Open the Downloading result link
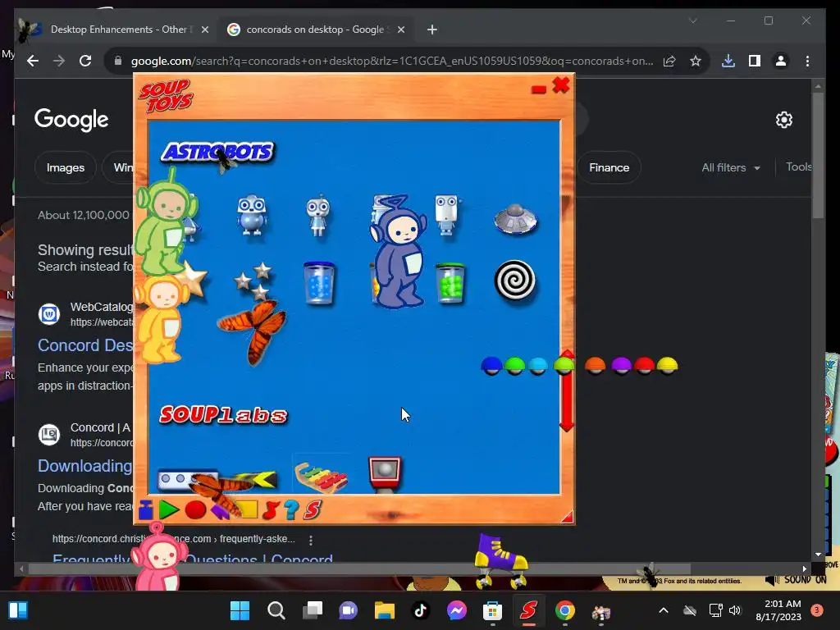This screenshot has height=630, width=840. (85, 466)
